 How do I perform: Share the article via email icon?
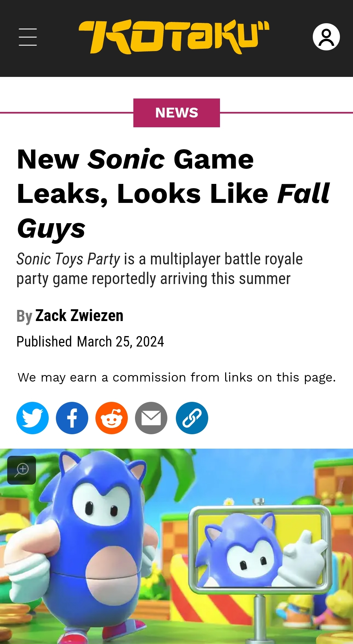151,418
